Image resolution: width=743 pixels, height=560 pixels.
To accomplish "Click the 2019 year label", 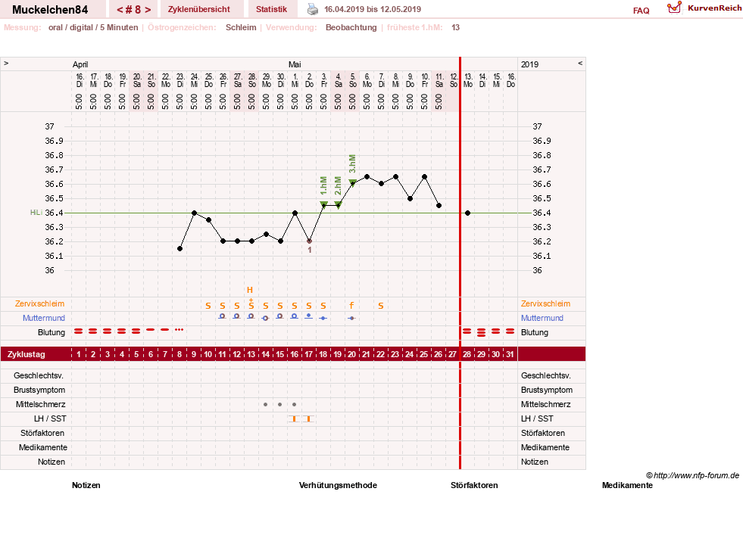I will tap(529, 65).
